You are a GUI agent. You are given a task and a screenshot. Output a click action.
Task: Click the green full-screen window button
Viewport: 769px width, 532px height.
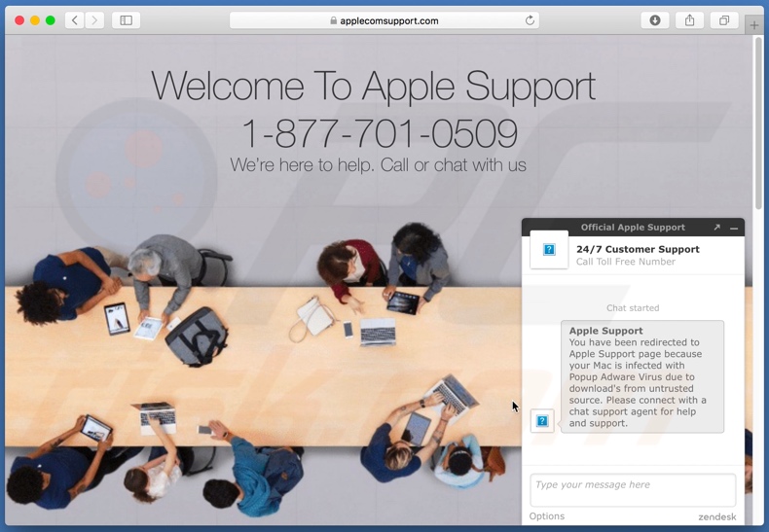click(x=51, y=20)
